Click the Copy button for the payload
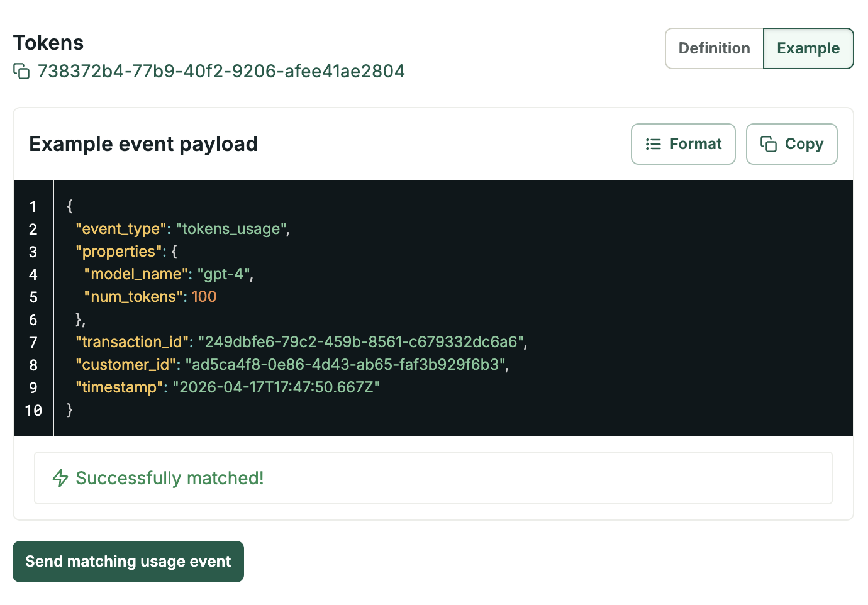The width and height of the screenshot is (868, 605). (791, 144)
